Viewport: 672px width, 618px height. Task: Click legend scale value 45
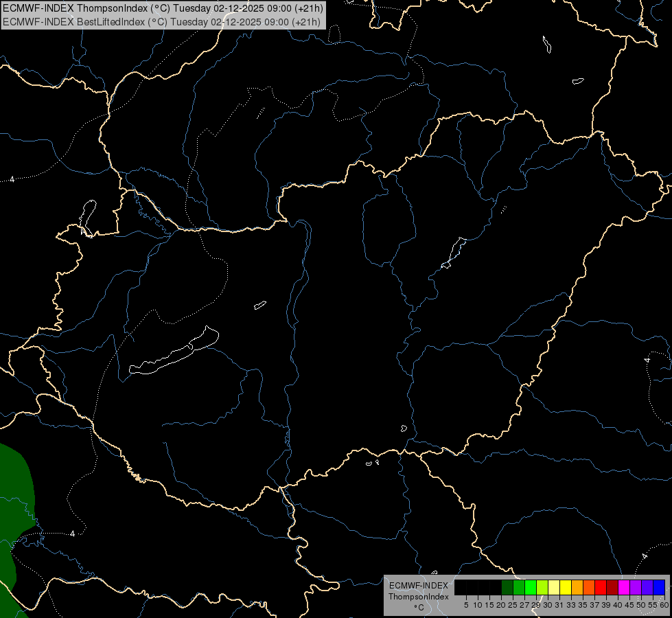[629, 605]
